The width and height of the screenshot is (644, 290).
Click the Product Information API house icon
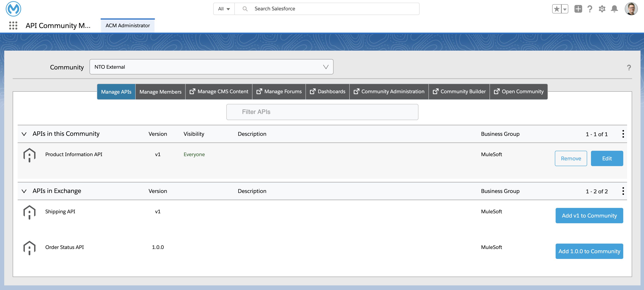tap(29, 155)
